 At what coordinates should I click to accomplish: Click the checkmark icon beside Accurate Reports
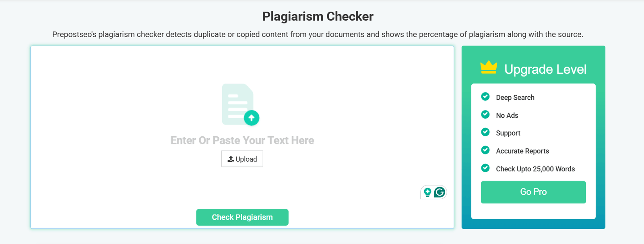tap(485, 150)
